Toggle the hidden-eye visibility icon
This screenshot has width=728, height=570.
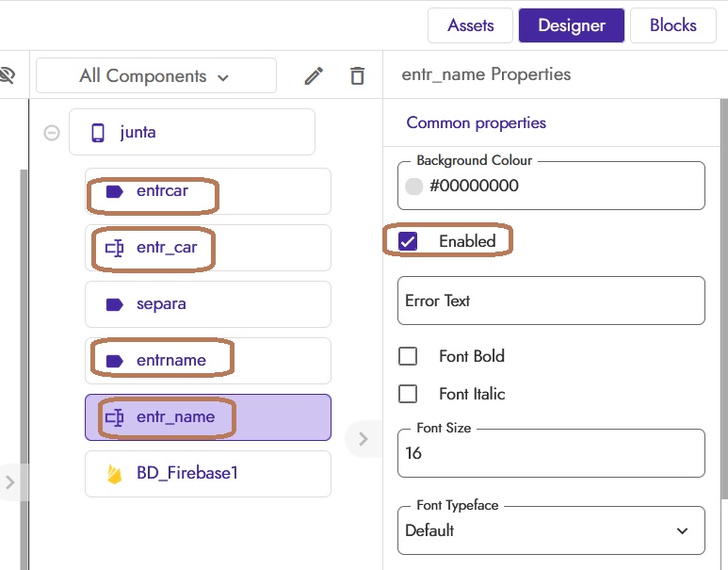(x=8, y=75)
